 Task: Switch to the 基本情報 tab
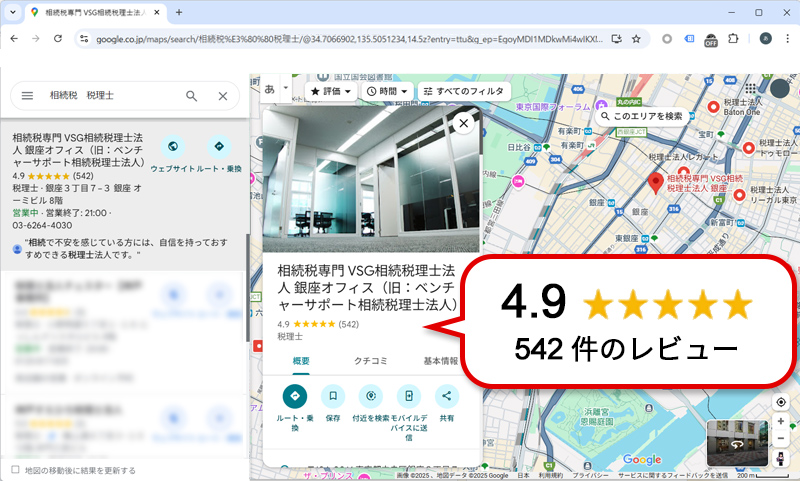coord(440,361)
